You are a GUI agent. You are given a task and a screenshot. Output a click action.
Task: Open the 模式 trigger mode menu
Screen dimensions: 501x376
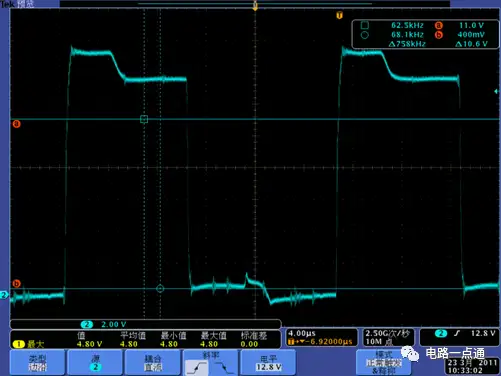[383, 363]
